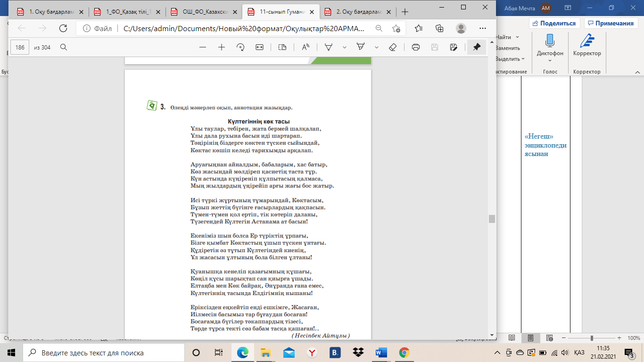The height and width of the screenshot is (362, 644).
Task: Rotate the PDF page
Action: [x=240, y=47]
